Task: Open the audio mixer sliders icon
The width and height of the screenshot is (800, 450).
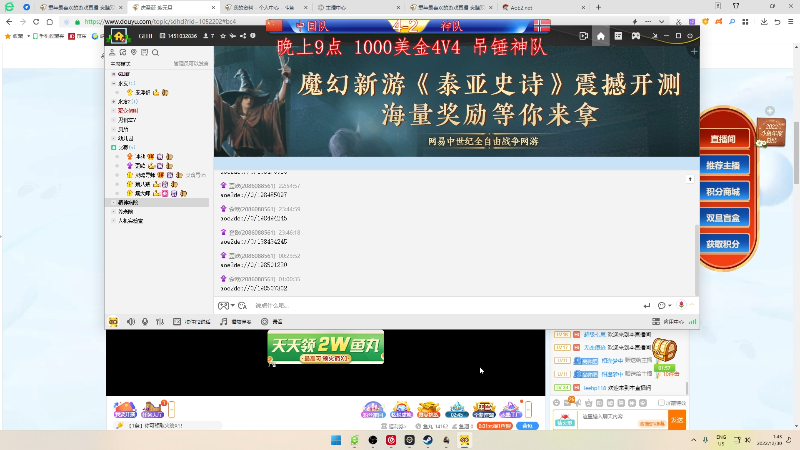Action: 160,321
